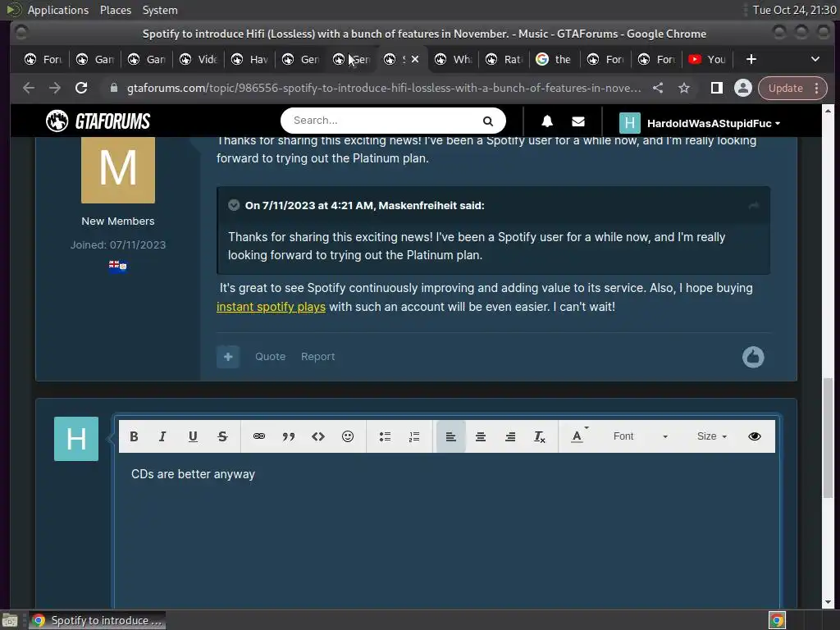Toggle bold formatting in editor
This screenshot has width=840, height=630.
coord(134,436)
